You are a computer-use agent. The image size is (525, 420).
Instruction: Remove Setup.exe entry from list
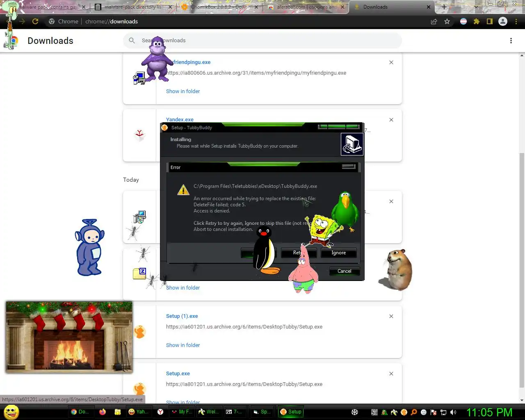tap(391, 374)
